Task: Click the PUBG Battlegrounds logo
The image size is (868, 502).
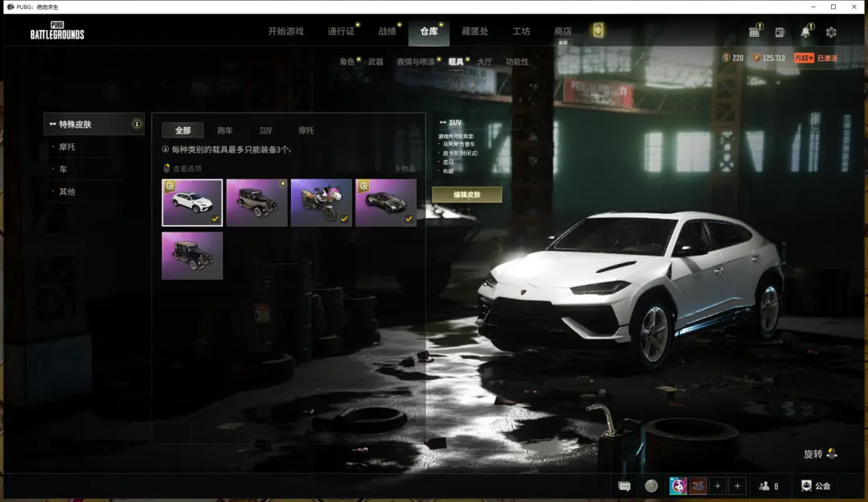Action: coord(57,31)
